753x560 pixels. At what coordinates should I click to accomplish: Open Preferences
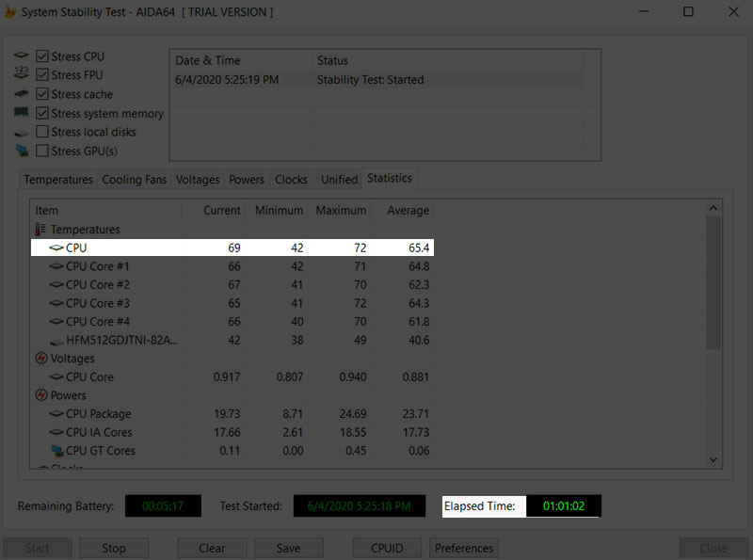464,548
